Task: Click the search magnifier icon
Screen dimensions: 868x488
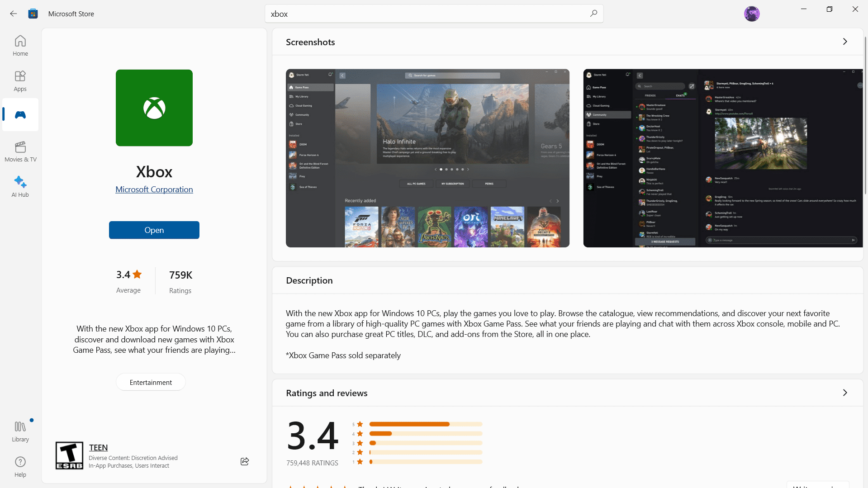Action: pos(593,14)
